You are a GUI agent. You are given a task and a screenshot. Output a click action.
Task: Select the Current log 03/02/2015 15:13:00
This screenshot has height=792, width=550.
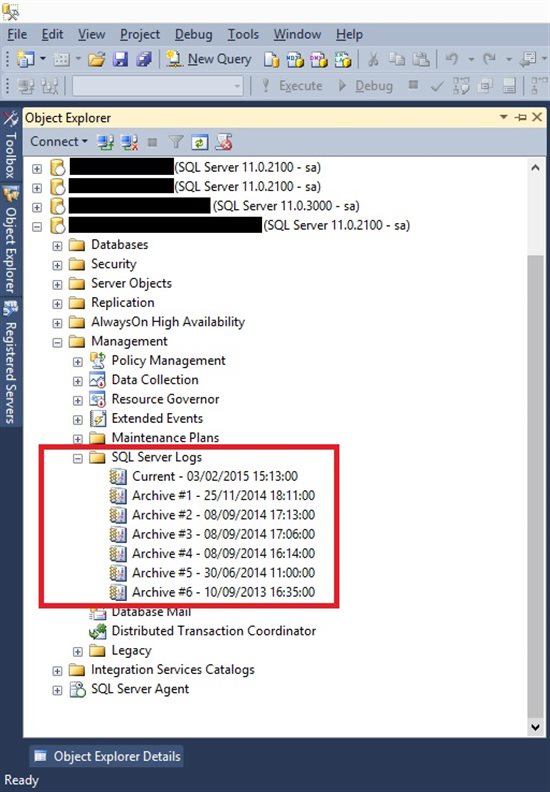215,476
